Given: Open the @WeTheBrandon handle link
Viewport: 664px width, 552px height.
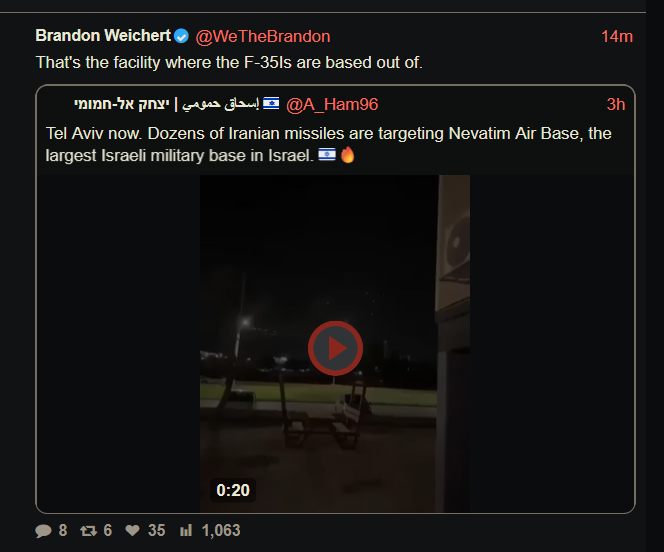Looking at the screenshot, I should pyautogui.click(x=263, y=36).
